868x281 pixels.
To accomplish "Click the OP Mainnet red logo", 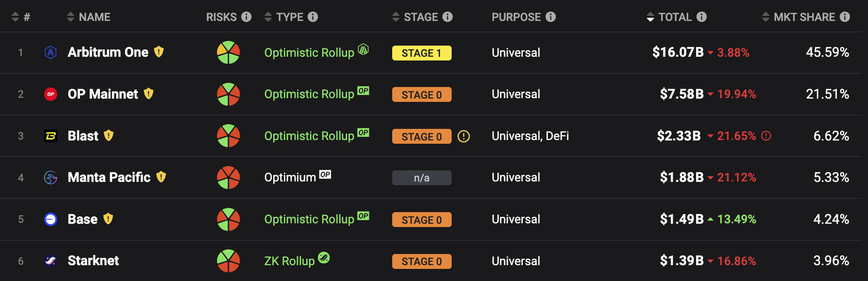I will (x=51, y=94).
